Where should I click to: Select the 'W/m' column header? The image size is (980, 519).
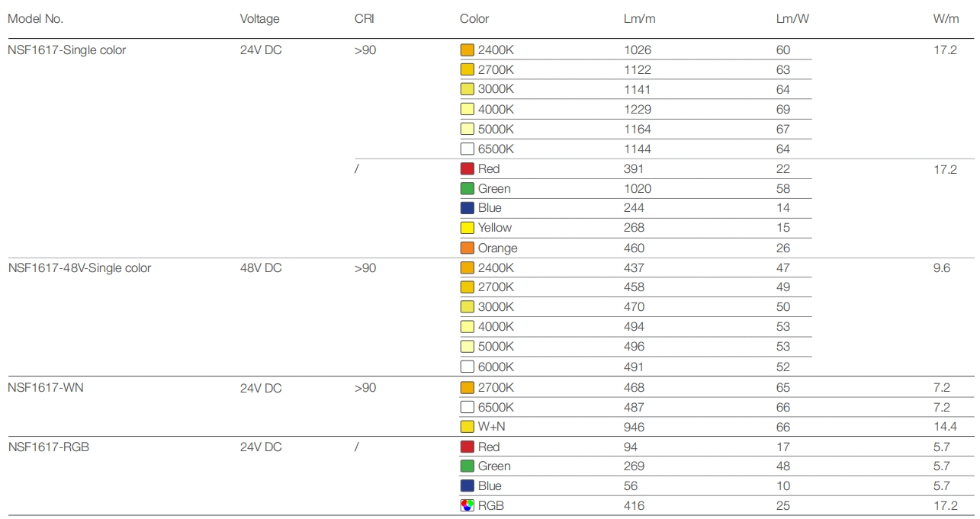[x=946, y=18]
